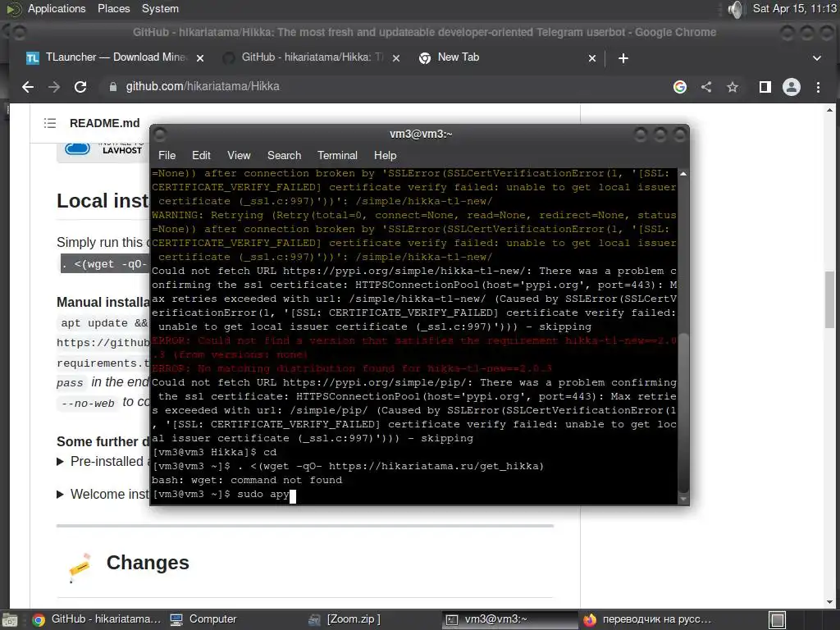
Task: Click show desktop icon in taskbar
Action: (10, 620)
